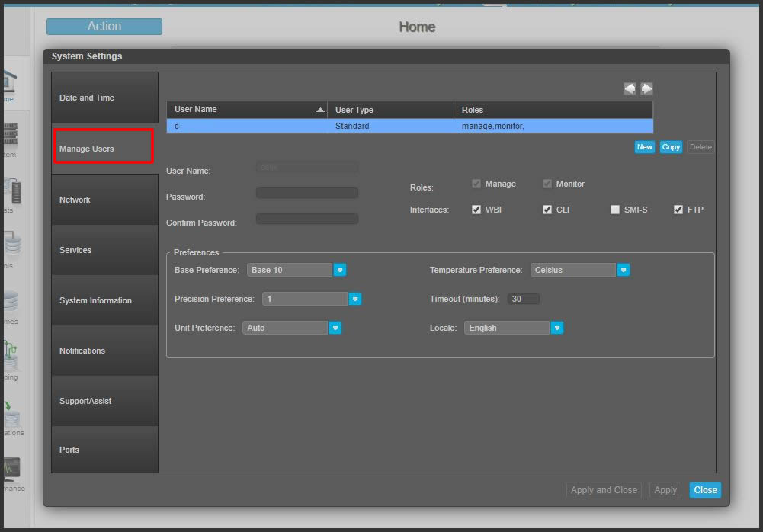Click the Pools icon in sidebar
The image size is (763, 532).
(x=11, y=243)
